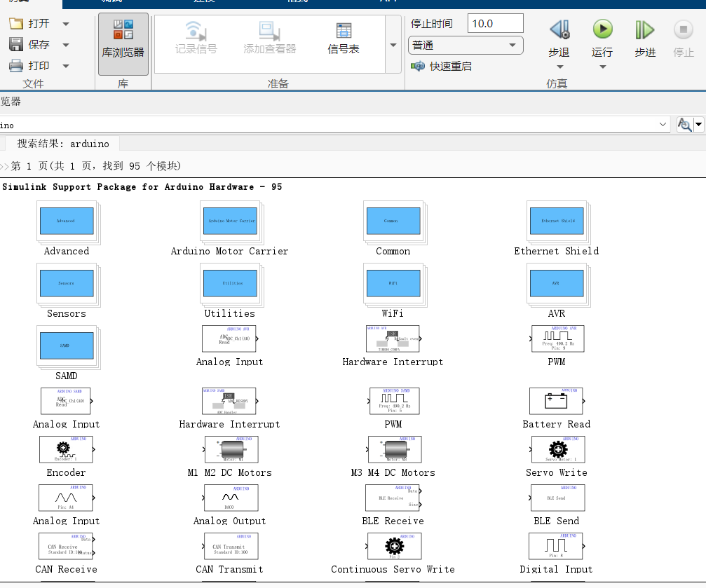Select the CAN Receive block
706x588 pixels.
(66, 546)
